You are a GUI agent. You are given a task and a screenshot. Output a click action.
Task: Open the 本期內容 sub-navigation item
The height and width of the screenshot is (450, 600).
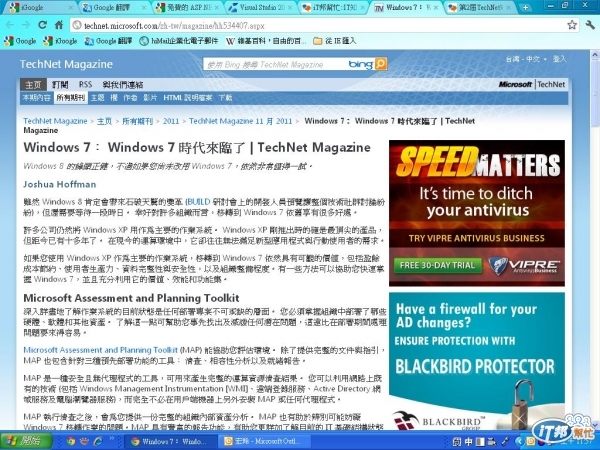pyautogui.click(x=36, y=98)
